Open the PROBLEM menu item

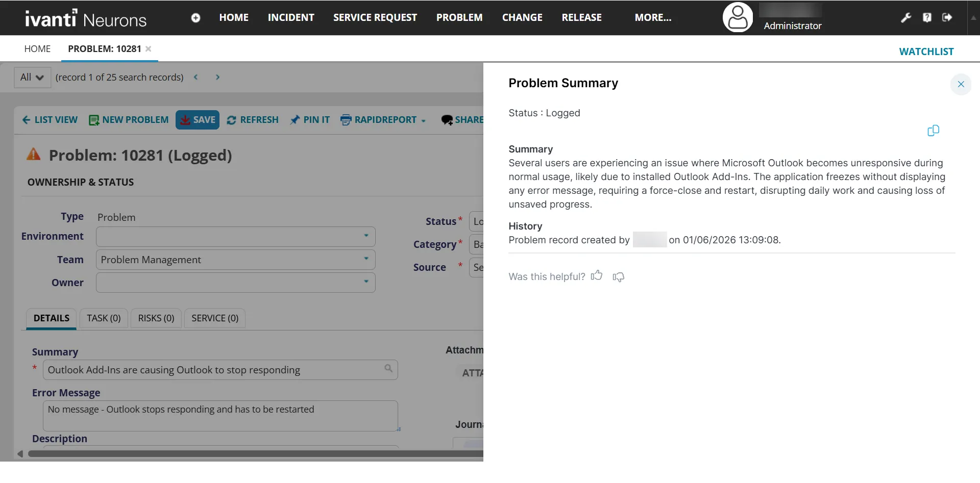pos(459,17)
